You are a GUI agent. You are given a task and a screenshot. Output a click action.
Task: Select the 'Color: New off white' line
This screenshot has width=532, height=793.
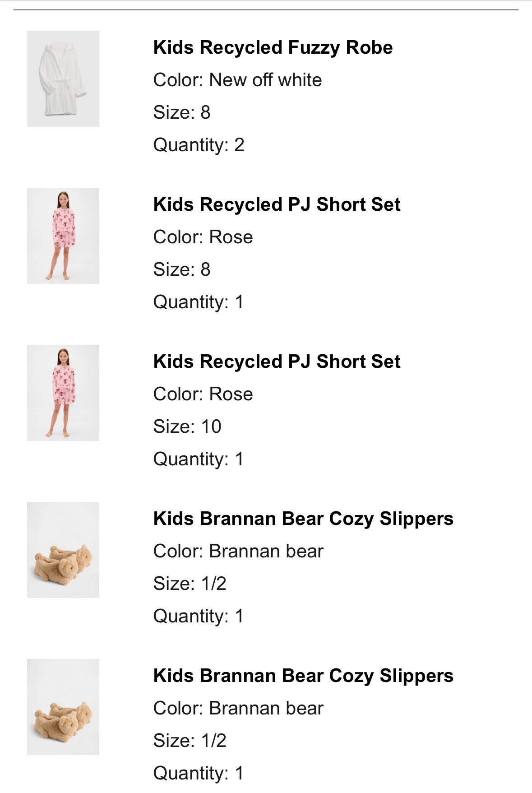coord(237,80)
